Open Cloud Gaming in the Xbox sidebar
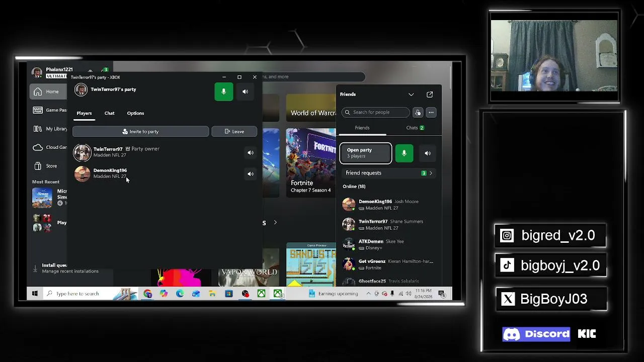The width and height of the screenshot is (644, 362). click(49, 147)
